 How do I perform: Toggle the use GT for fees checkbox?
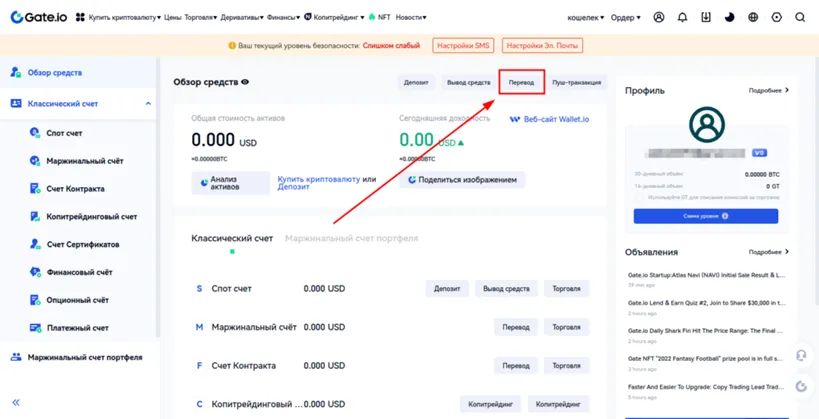click(640, 198)
